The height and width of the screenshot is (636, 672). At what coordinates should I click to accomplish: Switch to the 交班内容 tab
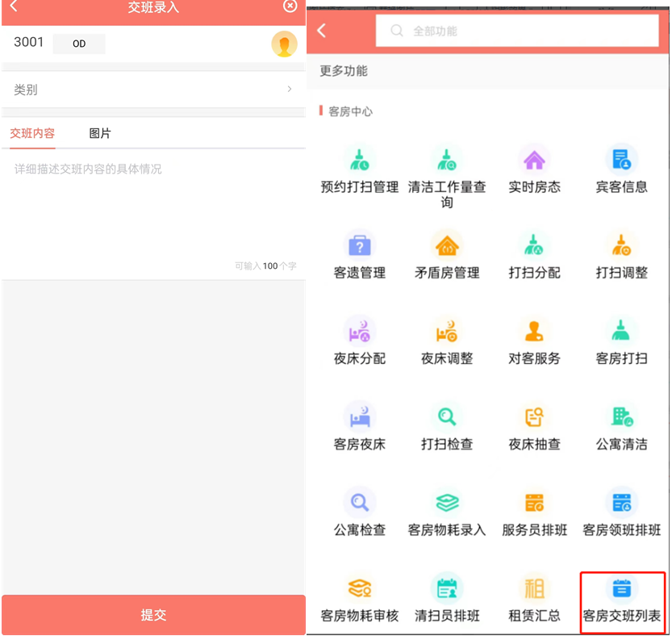point(32,133)
